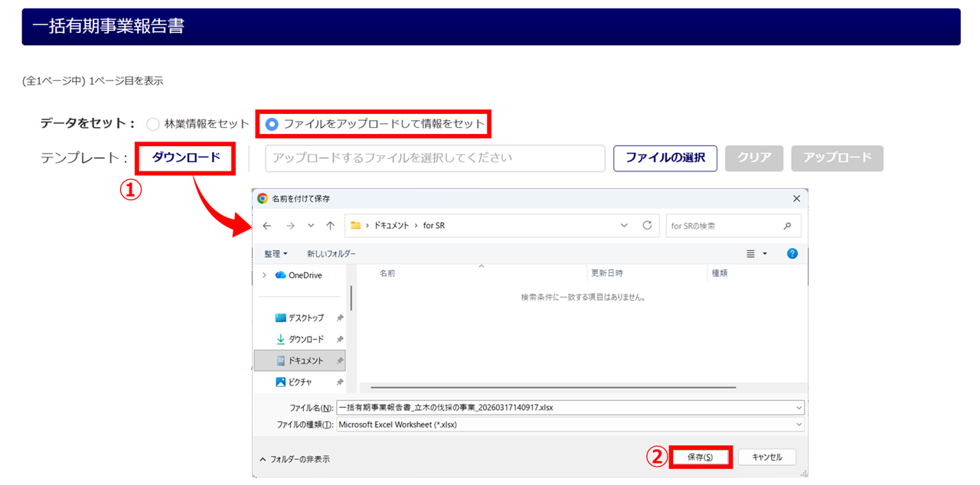Image resolution: width=980 pixels, height=485 pixels.
Task: Open OneDrive in the navigation pane
Action: pyautogui.click(x=305, y=275)
